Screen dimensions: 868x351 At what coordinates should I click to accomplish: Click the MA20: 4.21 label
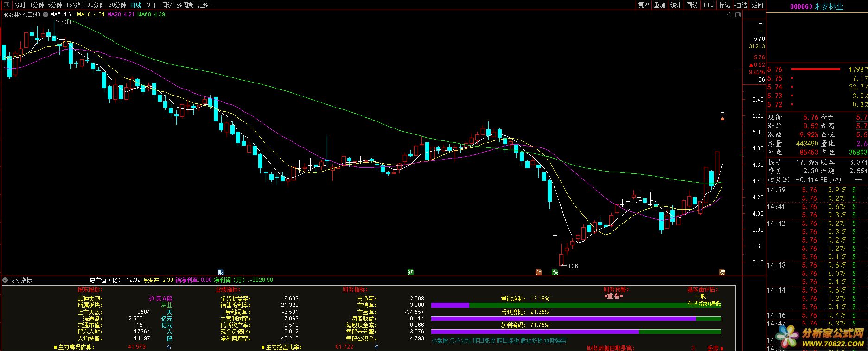click(x=121, y=14)
